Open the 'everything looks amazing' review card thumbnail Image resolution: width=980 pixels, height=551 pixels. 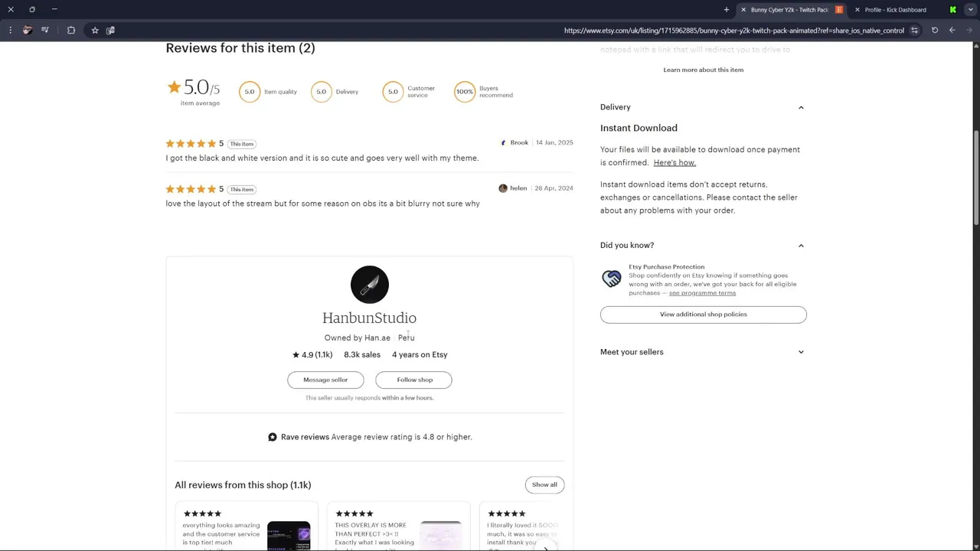[289, 535]
